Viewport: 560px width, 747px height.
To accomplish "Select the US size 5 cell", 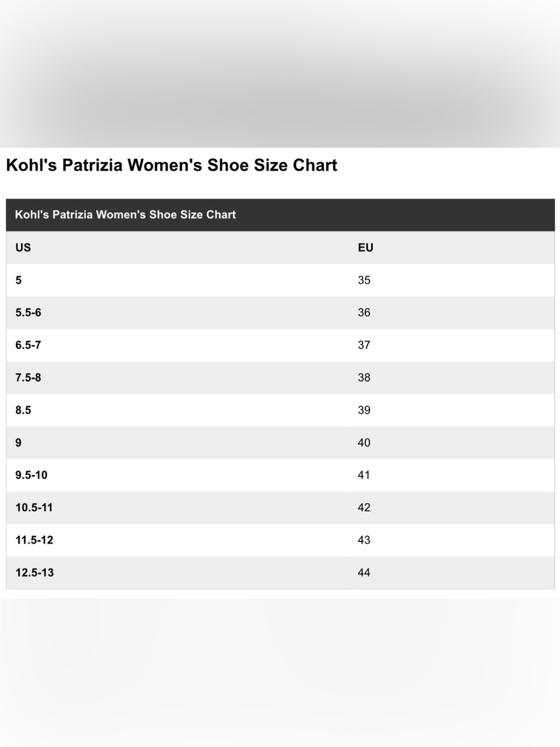I will [x=177, y=280].
